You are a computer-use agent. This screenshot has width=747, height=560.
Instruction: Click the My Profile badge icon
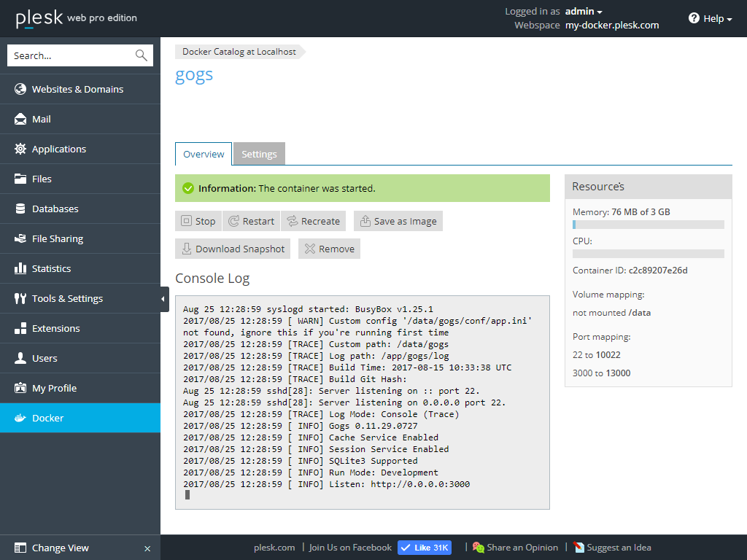[20, 388]
